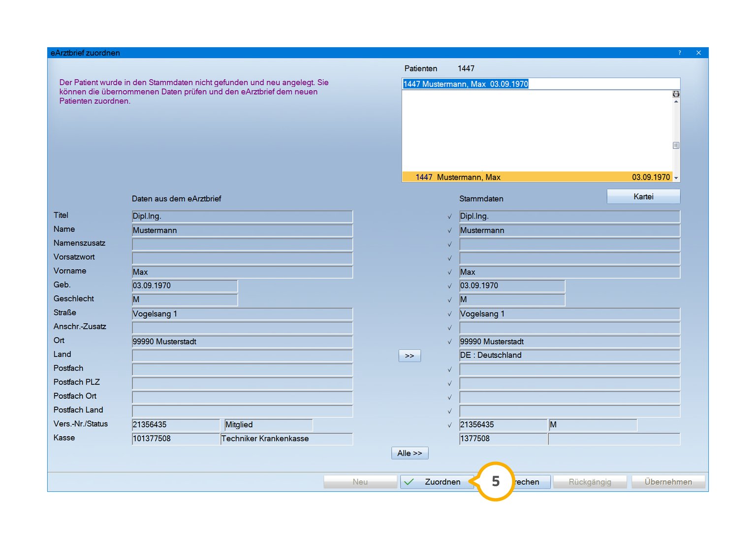
Task: Click the patient search field showing 1447 Mustermann
Action: click(x=541, y=84)
